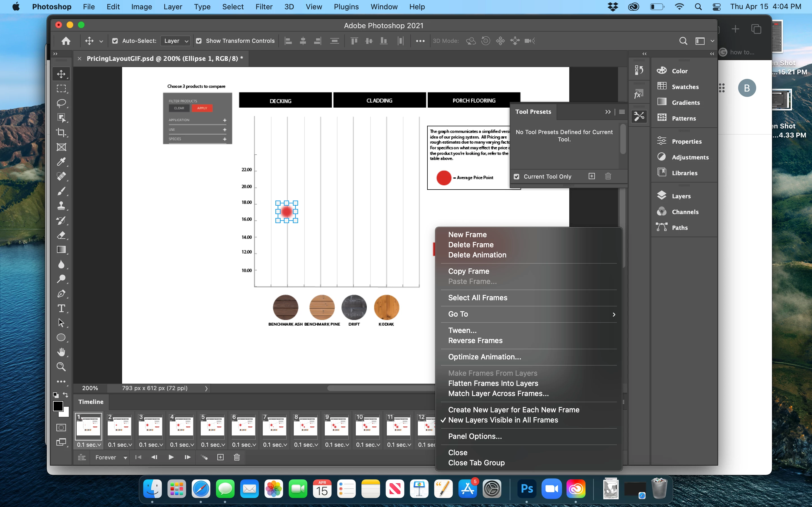The image size is (812, 507).
Task: Open the Forever looping options dropdown
Action: coord(111,457)
